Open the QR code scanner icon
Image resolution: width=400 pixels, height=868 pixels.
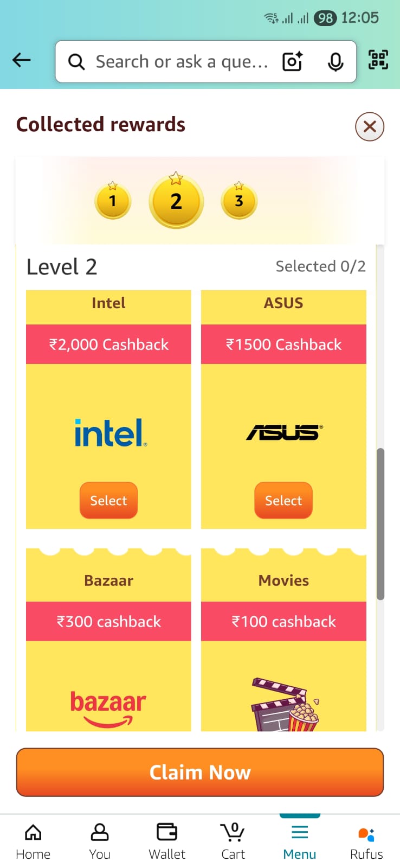tap(378, 60)
